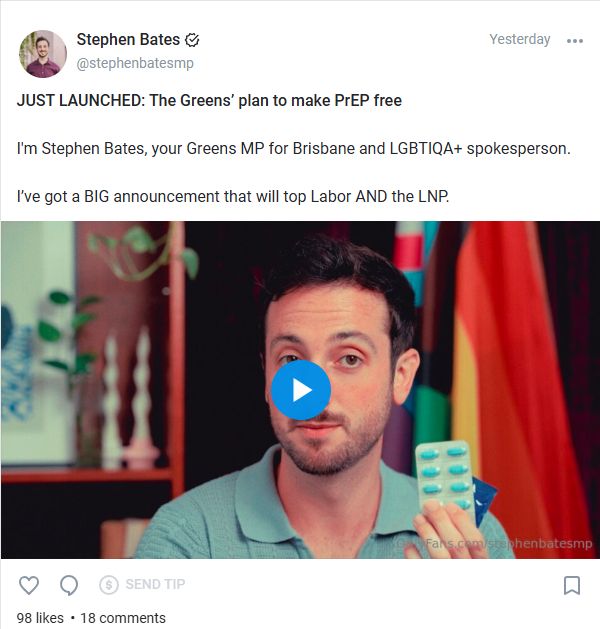600x629 pixels.
Task: Bookmark this post
Action: [572, 585]
